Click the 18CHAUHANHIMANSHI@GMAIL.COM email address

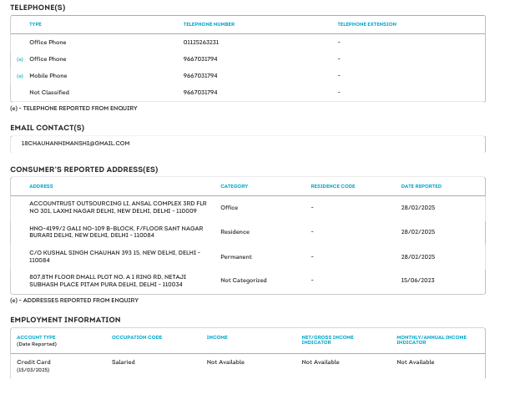coord(75,144)
